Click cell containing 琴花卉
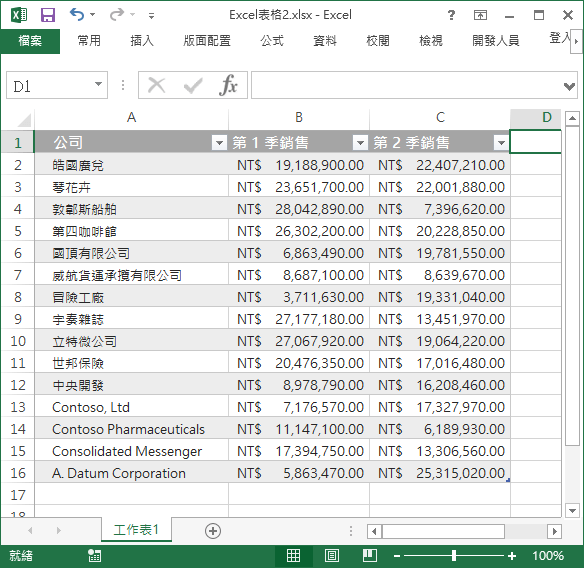 (131, 187)
